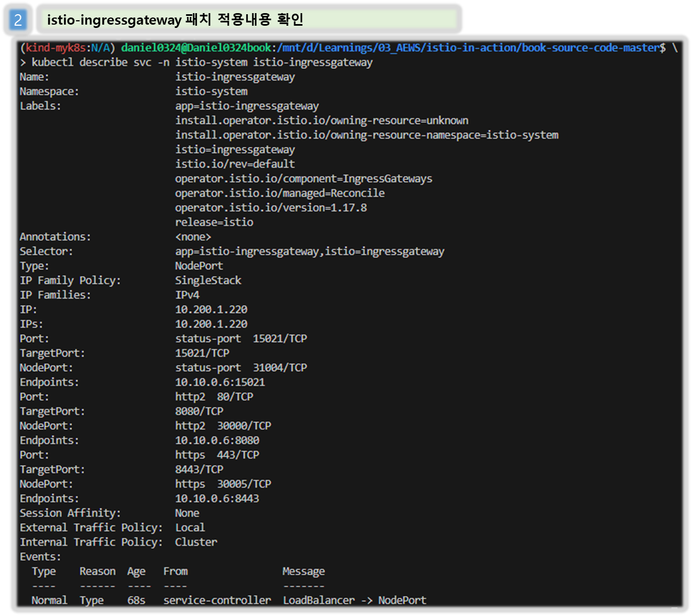Click the Selector value line

point(310,251)
